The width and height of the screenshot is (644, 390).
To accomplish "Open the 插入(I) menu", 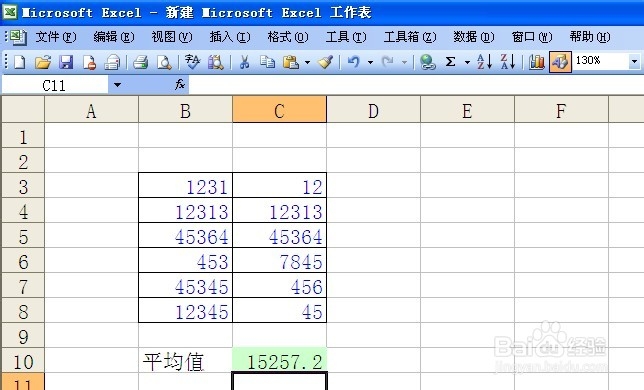I will point(230,37).
